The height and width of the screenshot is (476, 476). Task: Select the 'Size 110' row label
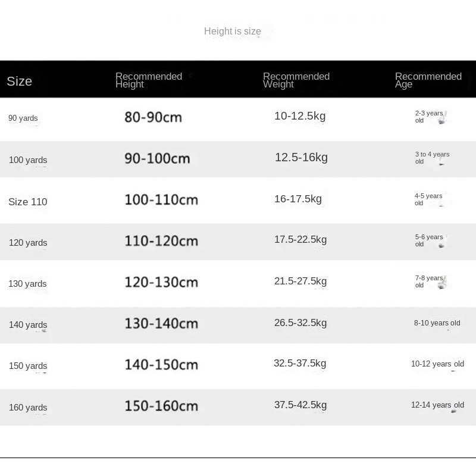tap(28, 202)
